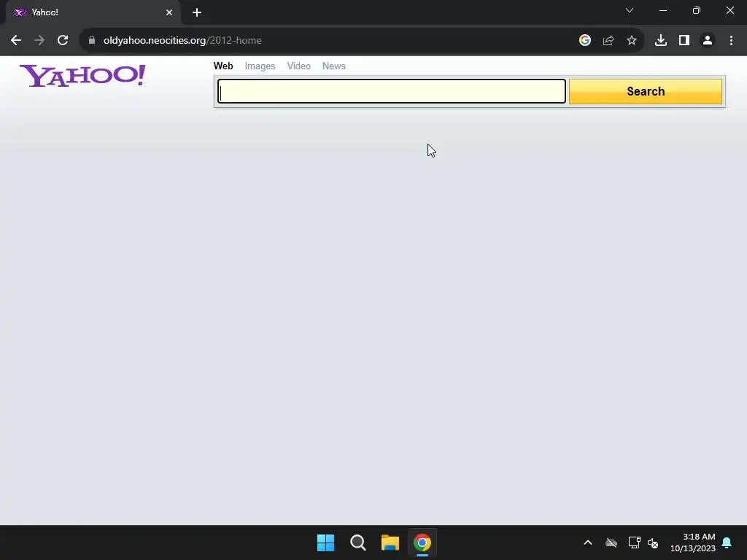
Task: Click the URL in the address bar
Action: click(182, 41)
